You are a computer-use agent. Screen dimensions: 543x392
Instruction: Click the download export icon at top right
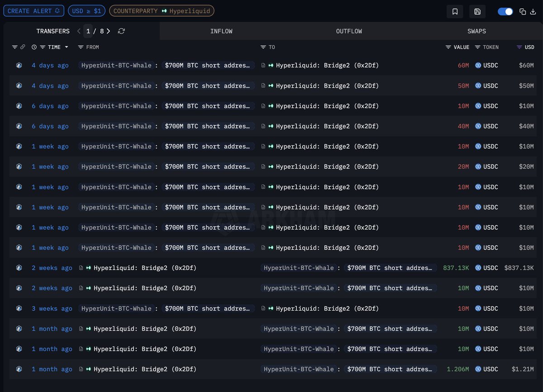click(533, 12)
